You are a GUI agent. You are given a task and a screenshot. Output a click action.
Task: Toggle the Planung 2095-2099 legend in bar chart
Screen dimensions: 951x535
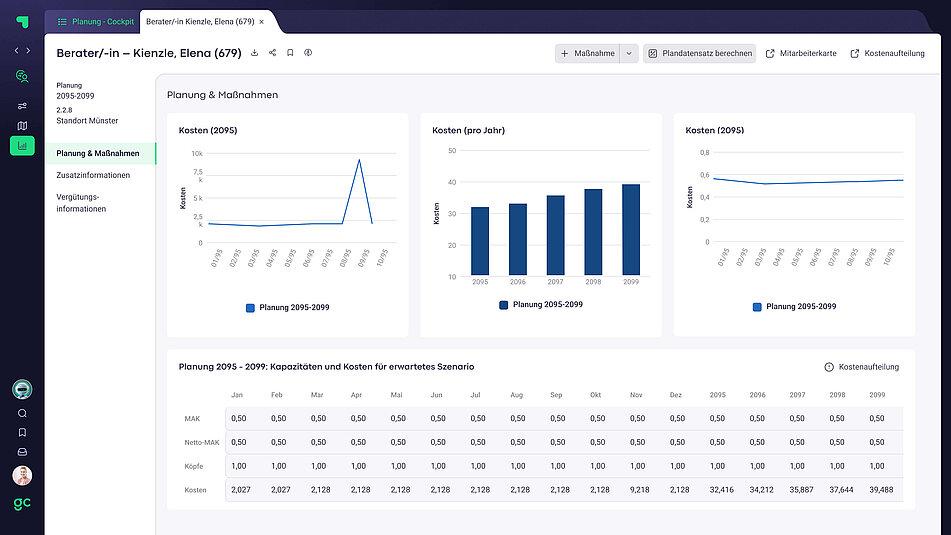(x=540, y=304)
